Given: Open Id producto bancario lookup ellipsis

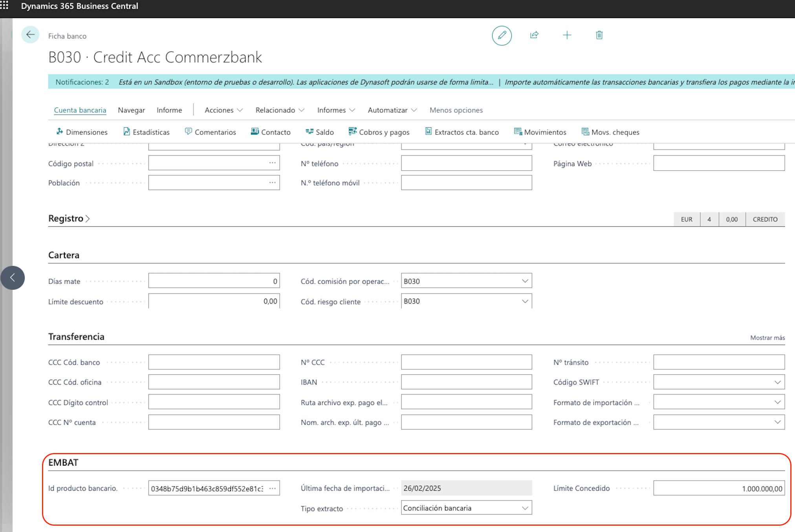Looking at the screenshot, I should pyautogui.click(x=272, y=488).
